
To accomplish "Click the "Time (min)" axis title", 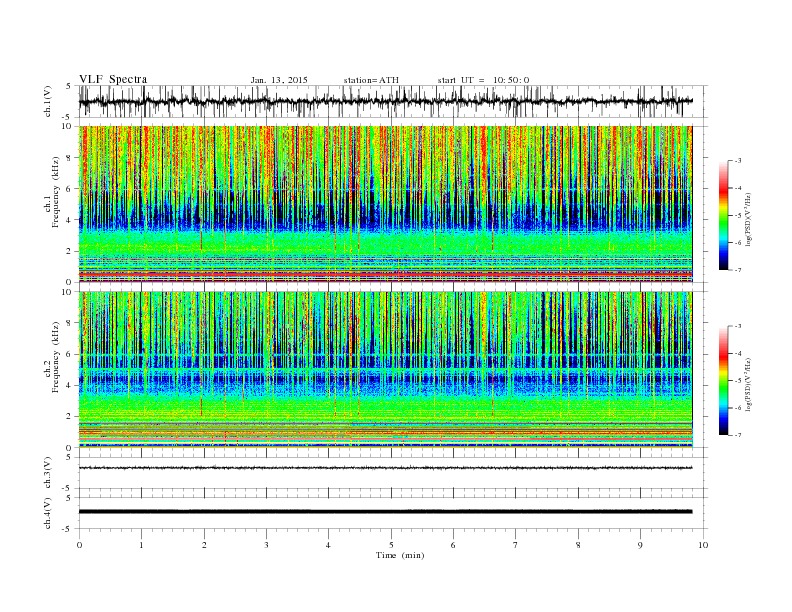I will tap(400, 555).
